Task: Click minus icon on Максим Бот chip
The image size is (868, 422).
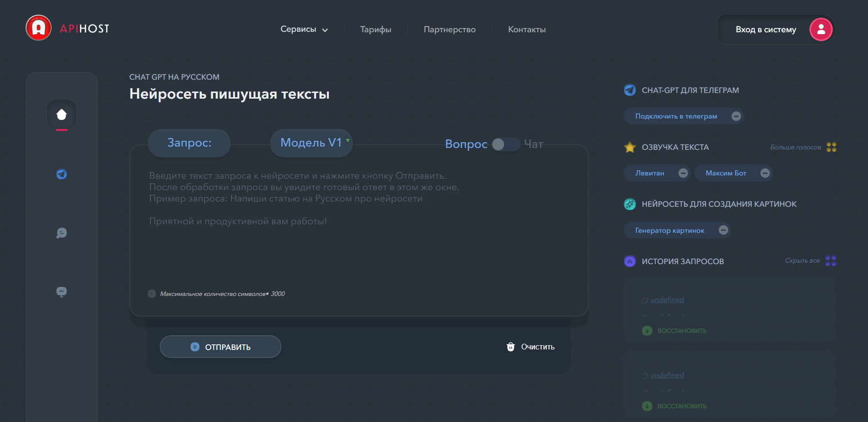Action: [x=765, y=173]
